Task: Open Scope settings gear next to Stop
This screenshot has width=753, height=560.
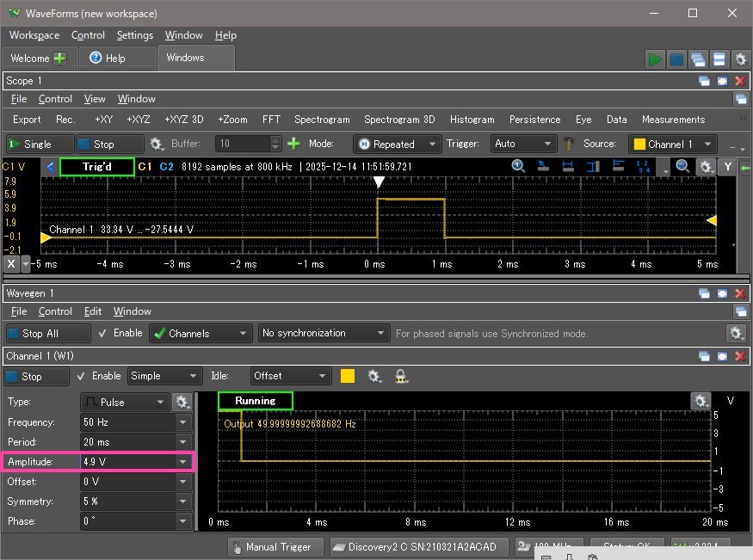Action: [157, 145]
